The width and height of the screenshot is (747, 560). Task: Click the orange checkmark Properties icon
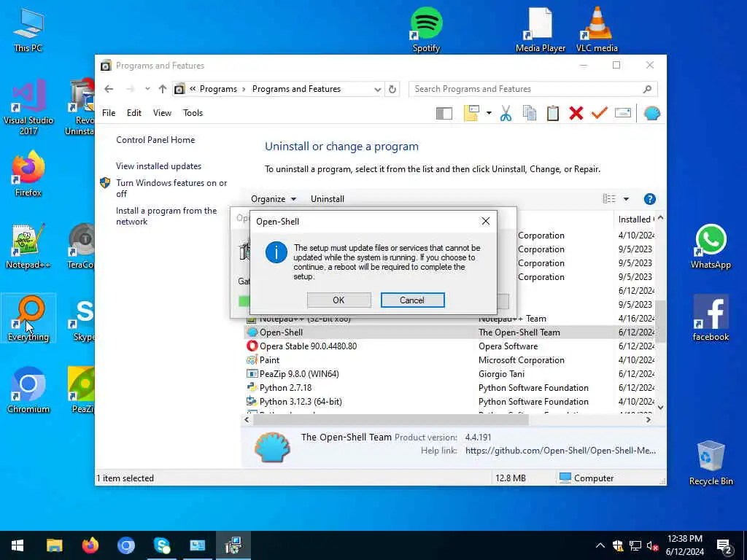pos(600,113)
